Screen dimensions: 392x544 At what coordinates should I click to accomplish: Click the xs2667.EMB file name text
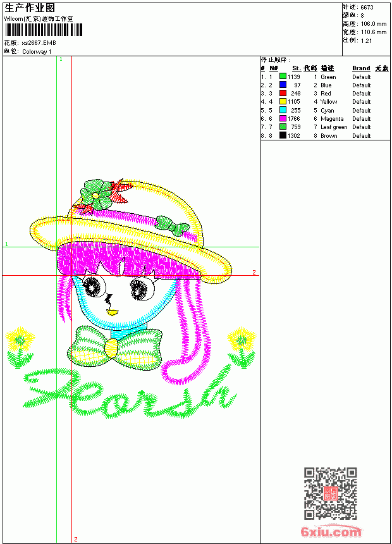pos(39,43)
